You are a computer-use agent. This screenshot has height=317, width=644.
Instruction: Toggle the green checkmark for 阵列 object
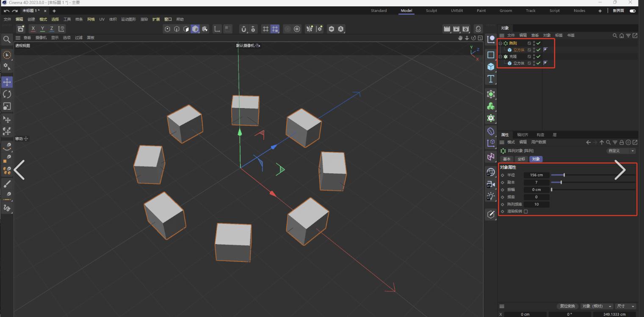click(539, 43)
